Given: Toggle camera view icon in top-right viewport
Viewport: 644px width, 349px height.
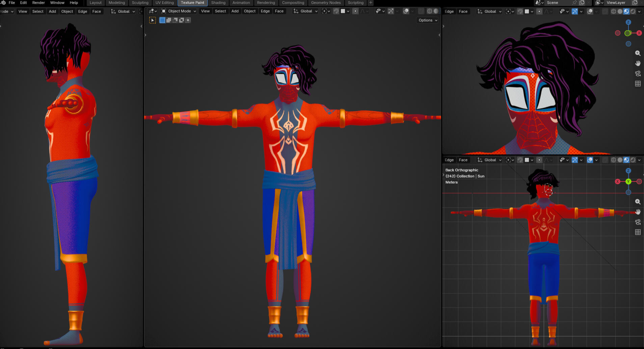Looking at the screenshot, I should coord(638,74).
